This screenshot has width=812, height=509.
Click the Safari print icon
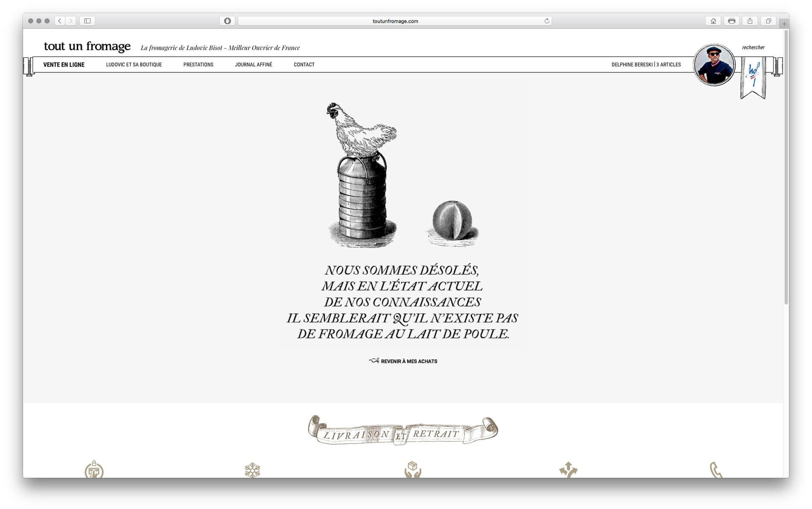coord(732,20)
